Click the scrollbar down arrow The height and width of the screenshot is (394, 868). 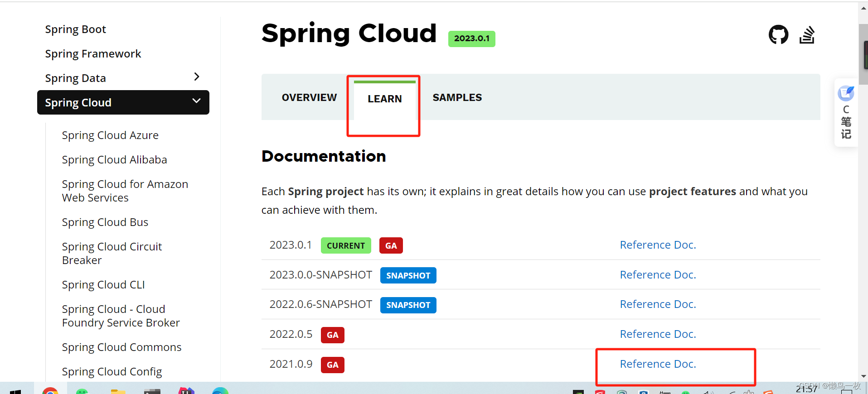point(863,376)
